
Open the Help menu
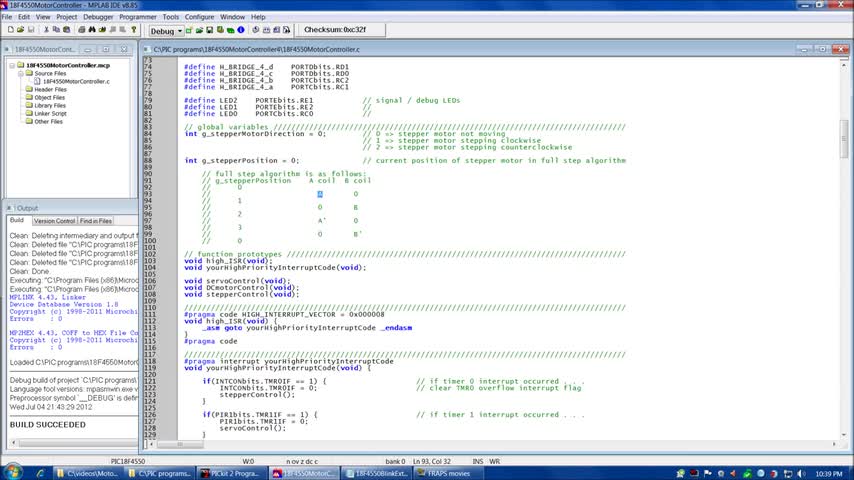pyautogui.click(x=258, y=17)
